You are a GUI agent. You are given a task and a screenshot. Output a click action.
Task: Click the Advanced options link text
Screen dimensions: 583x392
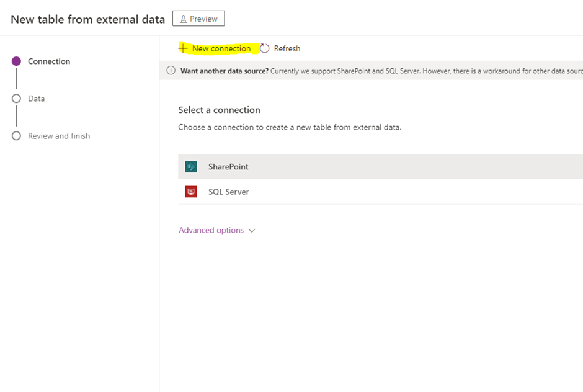(x=211, y=230)
